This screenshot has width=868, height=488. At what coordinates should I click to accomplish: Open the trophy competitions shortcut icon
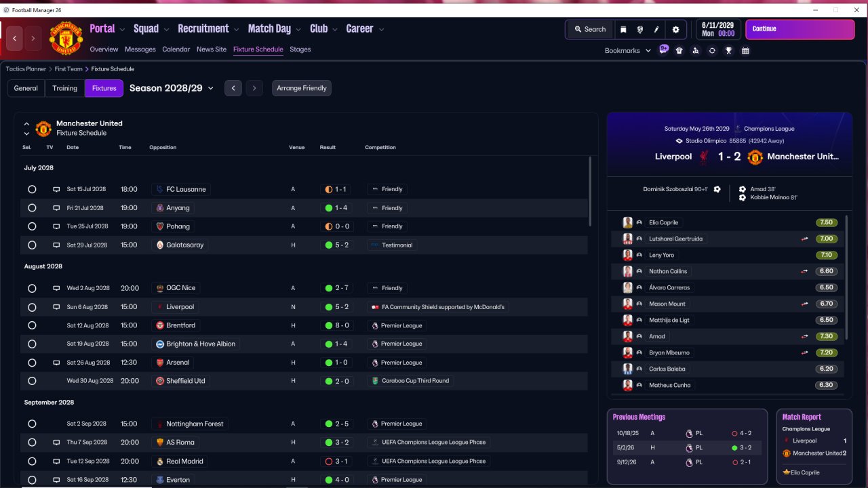tap(728, 51)
